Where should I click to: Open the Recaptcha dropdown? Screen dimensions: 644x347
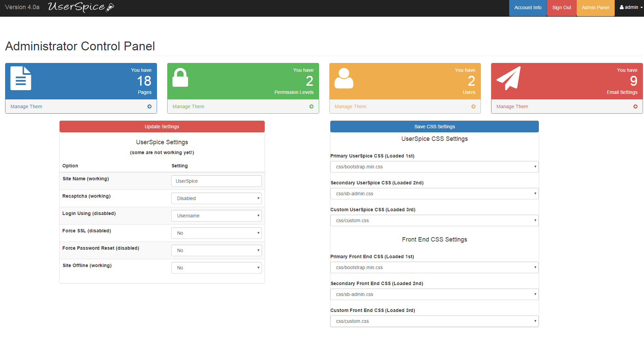point(216,198)
